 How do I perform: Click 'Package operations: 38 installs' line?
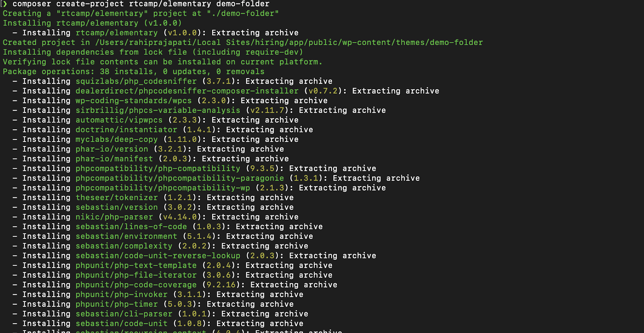coord(134,71)
